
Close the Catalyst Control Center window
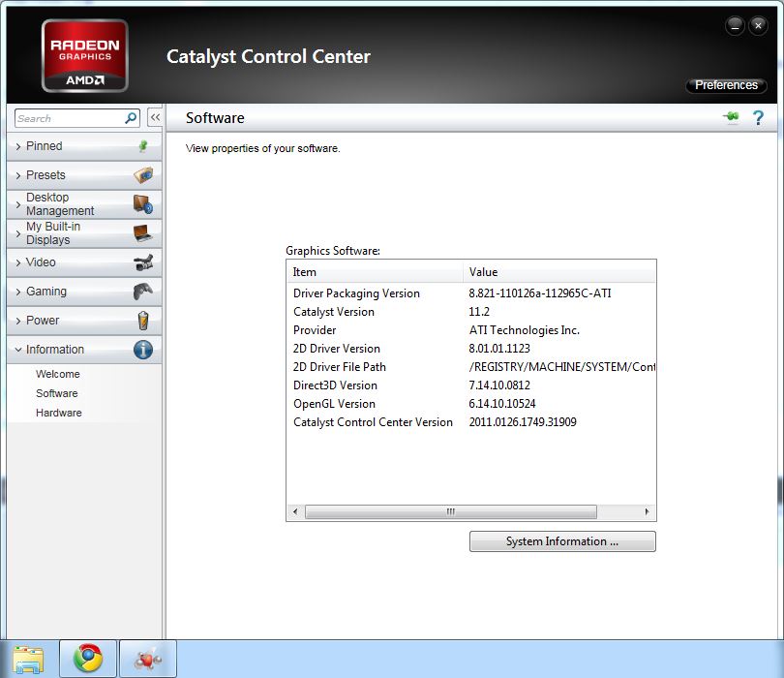(758, 25)
